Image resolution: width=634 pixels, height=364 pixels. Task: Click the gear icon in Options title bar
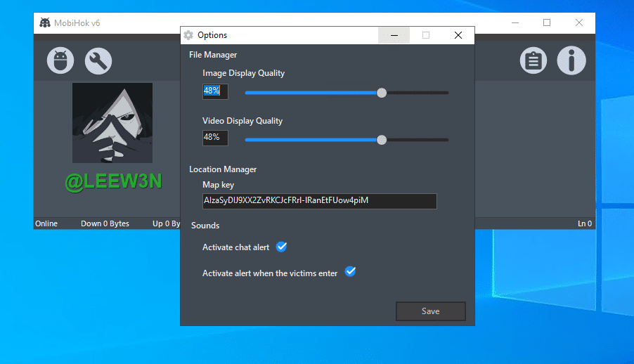[188, 35]
